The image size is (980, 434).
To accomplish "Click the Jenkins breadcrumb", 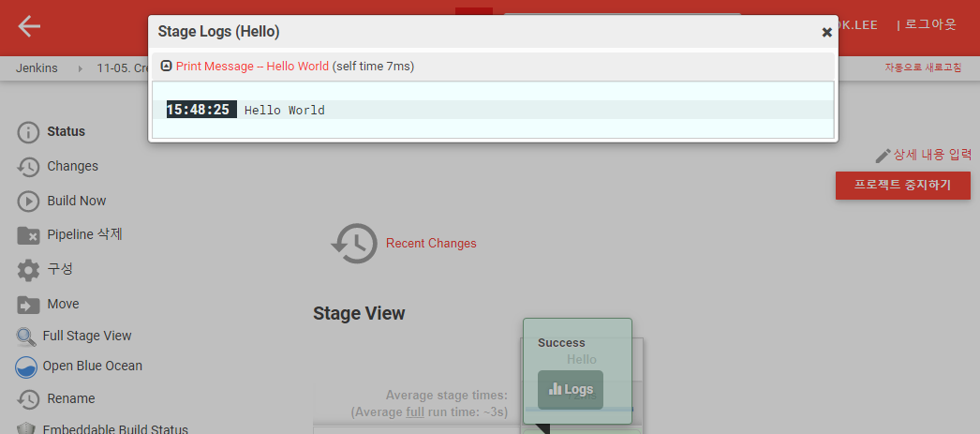I will (x=38, y=68).
